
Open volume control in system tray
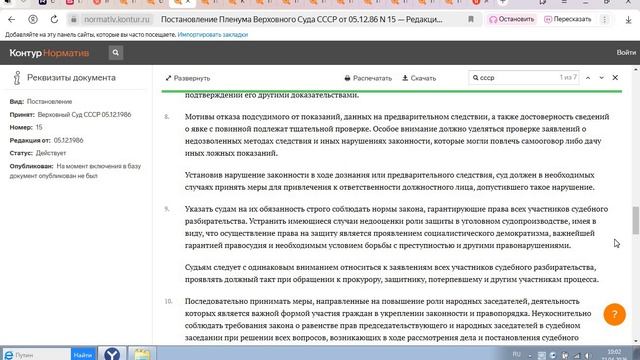(588, 356)
